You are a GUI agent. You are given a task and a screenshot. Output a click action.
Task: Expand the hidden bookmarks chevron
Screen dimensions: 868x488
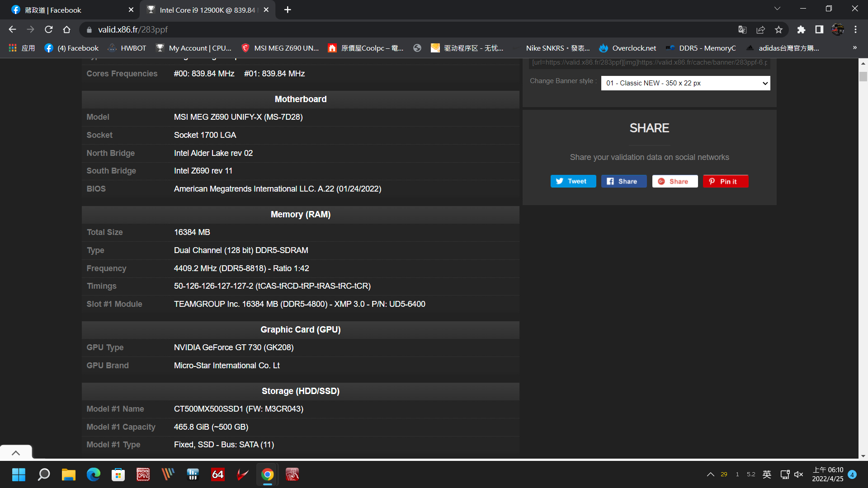[x=855, y=47]
